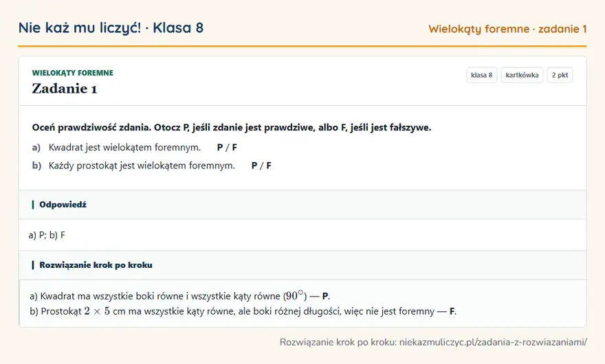Open the niekazmuliczyc.pl/zadania-z-rozwiazaniami/ footer link

(493, 342)
